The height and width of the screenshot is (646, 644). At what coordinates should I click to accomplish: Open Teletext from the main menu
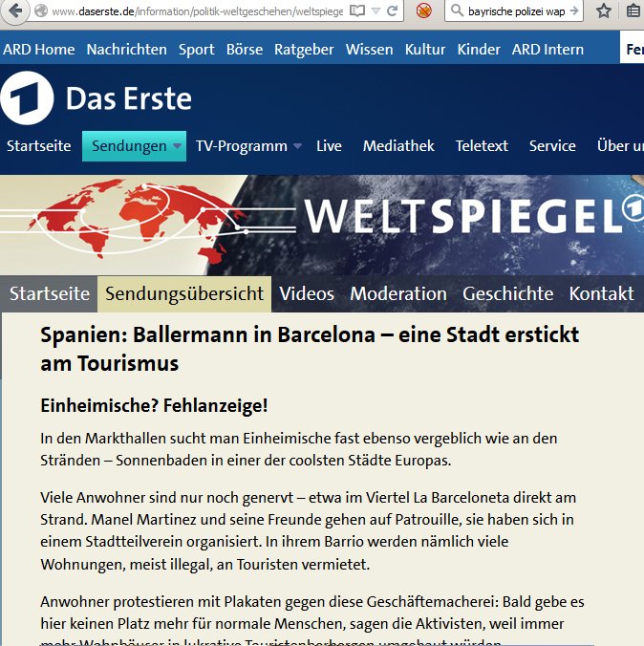(482, 146)
